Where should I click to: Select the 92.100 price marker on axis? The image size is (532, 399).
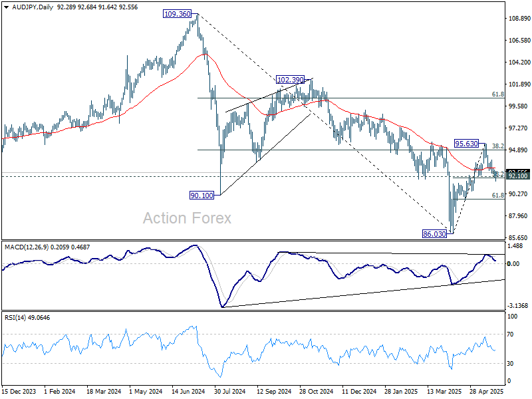coord(518,176)
